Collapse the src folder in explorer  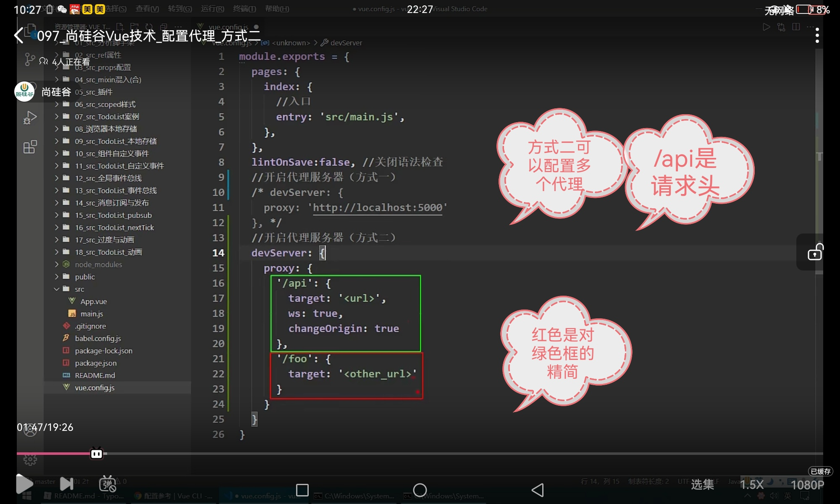(x=79, y=289)
